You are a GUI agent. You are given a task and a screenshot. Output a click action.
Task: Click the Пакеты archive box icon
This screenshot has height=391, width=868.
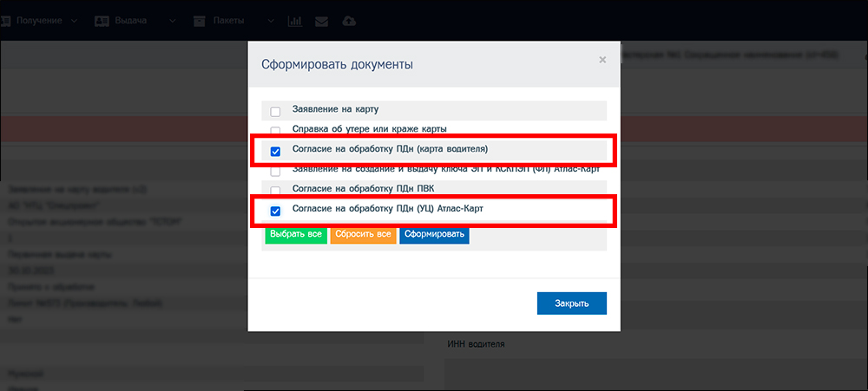click(200, 20)
